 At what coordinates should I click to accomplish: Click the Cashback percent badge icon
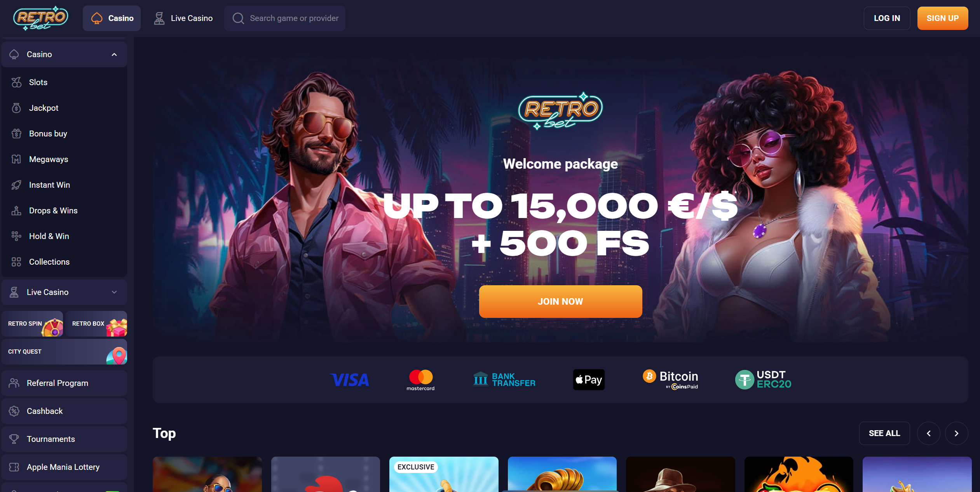pos(14,411)
